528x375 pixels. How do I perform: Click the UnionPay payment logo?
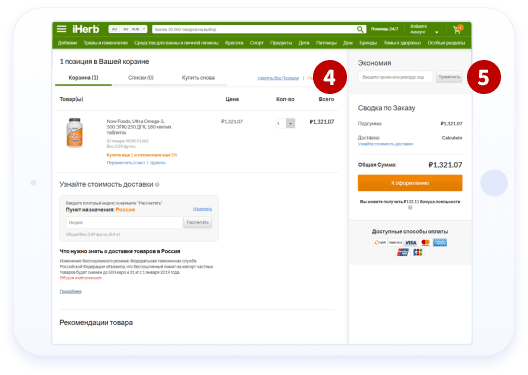pyautogui.click(x=403, y=252)
